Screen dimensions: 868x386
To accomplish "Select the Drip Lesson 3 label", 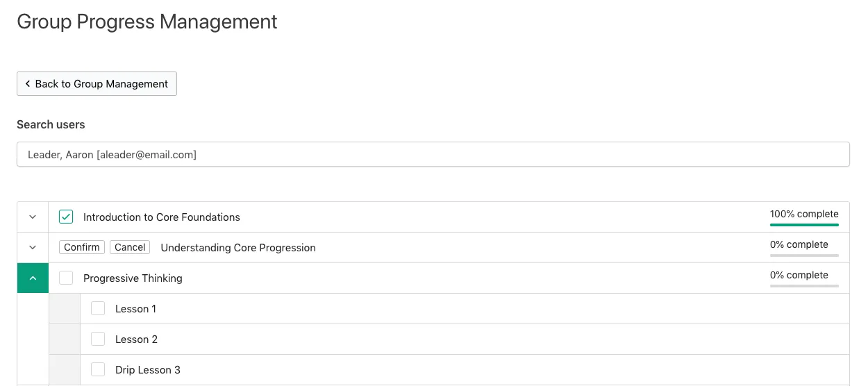I will [x=148, y=370].
